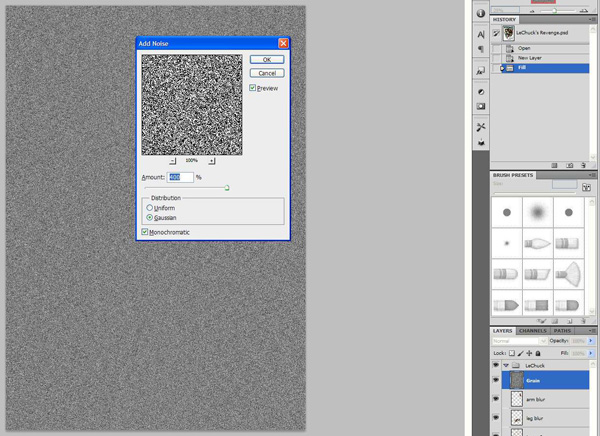Toggle the Monochromatic checkbox

[x=145, y=232]
